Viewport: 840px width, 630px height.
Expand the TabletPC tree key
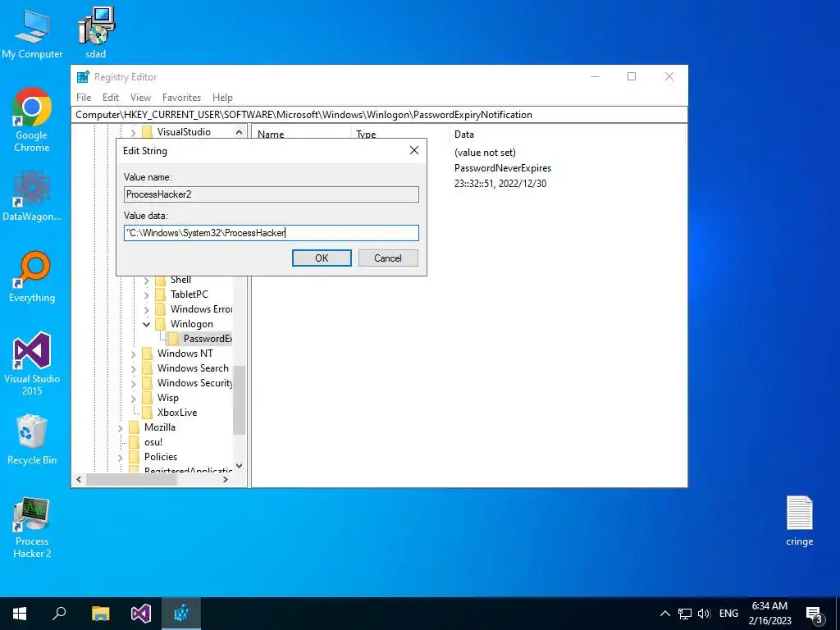click(x=146, y=294)
